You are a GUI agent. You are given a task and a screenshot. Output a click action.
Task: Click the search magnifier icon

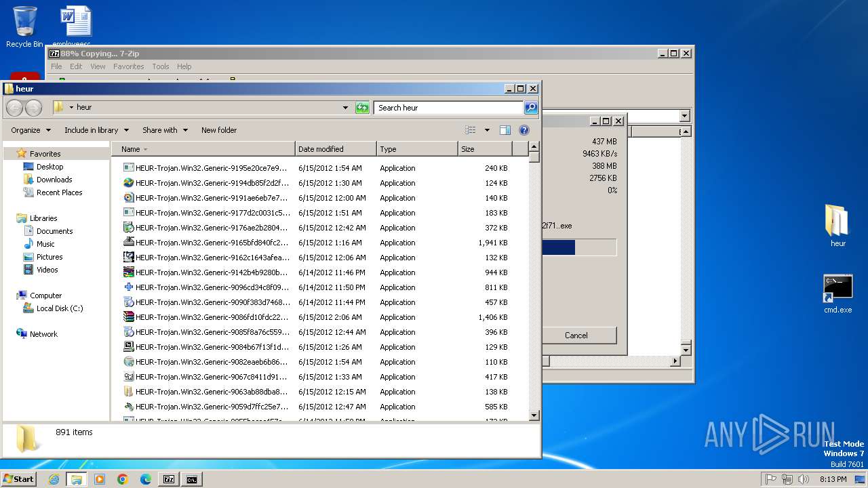tap(531, 108)
